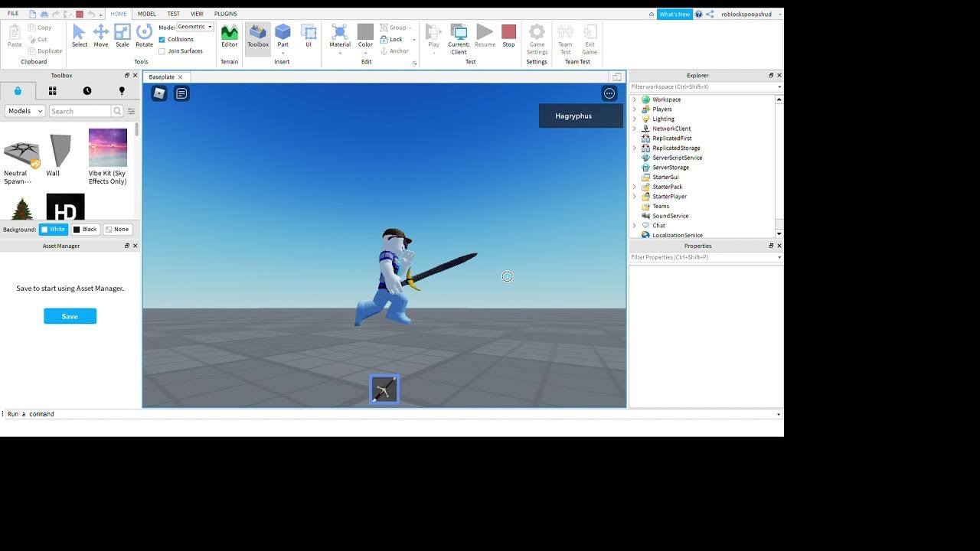Click the Toolbox search magnifier icon
Screen dimensions: 980x551
117,111
